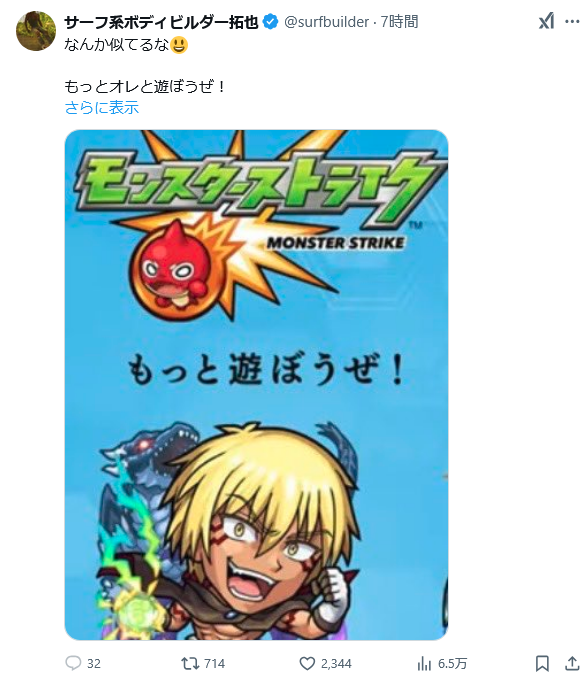583x685 pixels.
Task: Click the view count 6.5万
Action: pyautogui.click(x=452, y=664)
